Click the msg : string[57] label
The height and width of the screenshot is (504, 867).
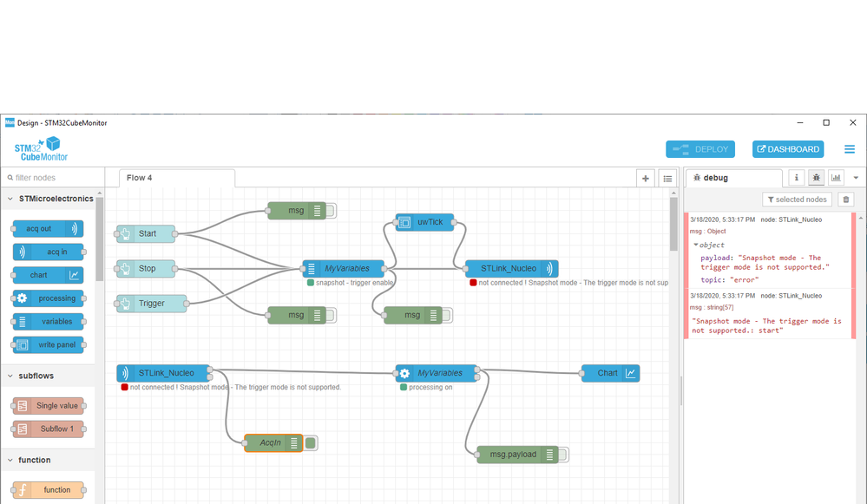pyautogui.click(x=712, y=307)
